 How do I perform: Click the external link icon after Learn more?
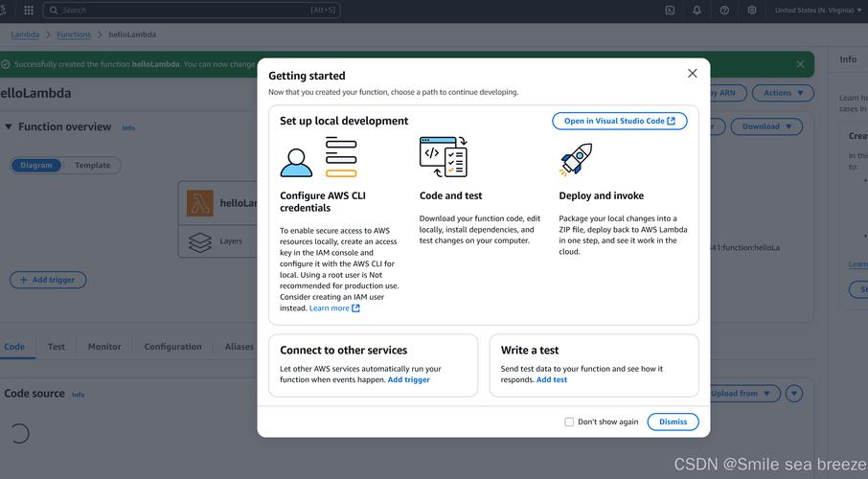(x=356, y=308)
